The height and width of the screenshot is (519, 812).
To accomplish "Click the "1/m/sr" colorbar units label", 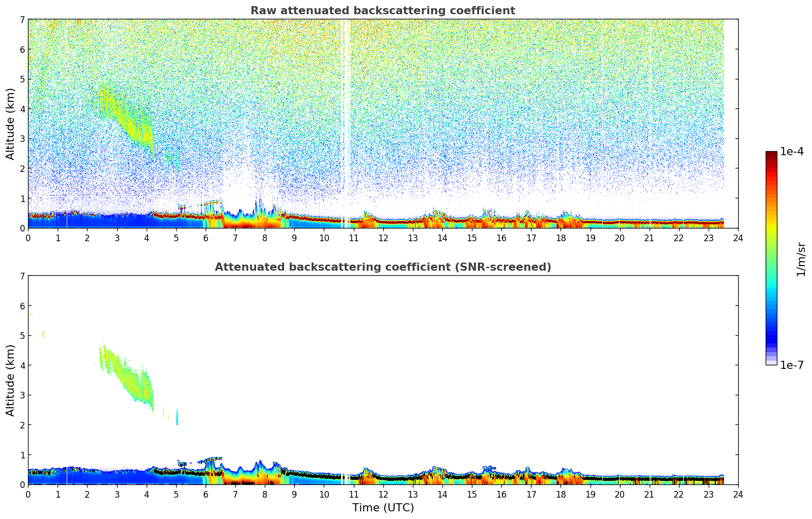I will click(801, 258).
